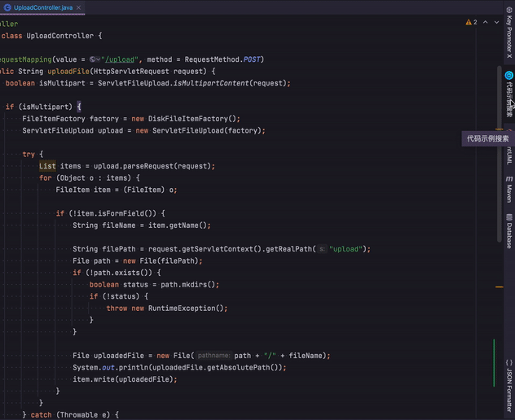This screenshot has width=515, height=420.
Task: Click the 'getServletContext' method call
Action: pyautogui.click(x=217, y=249)
